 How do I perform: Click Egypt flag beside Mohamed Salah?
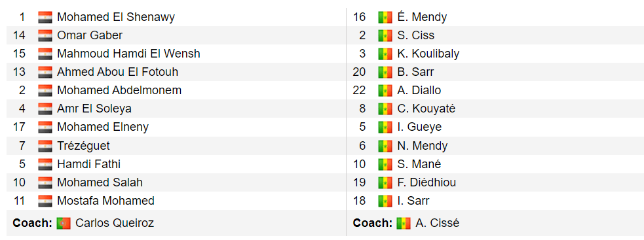tap(45, 182)
